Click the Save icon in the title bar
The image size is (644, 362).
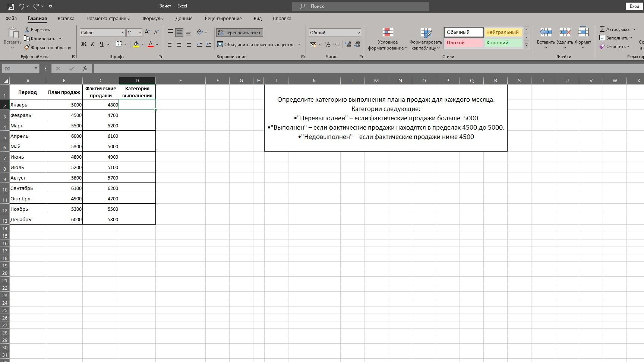[11, 6]
